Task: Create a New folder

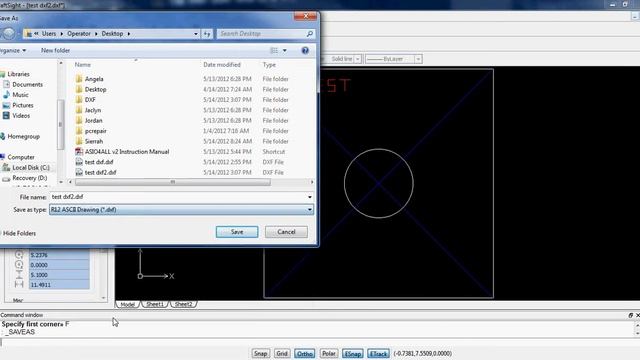Action: pos(55,50)
